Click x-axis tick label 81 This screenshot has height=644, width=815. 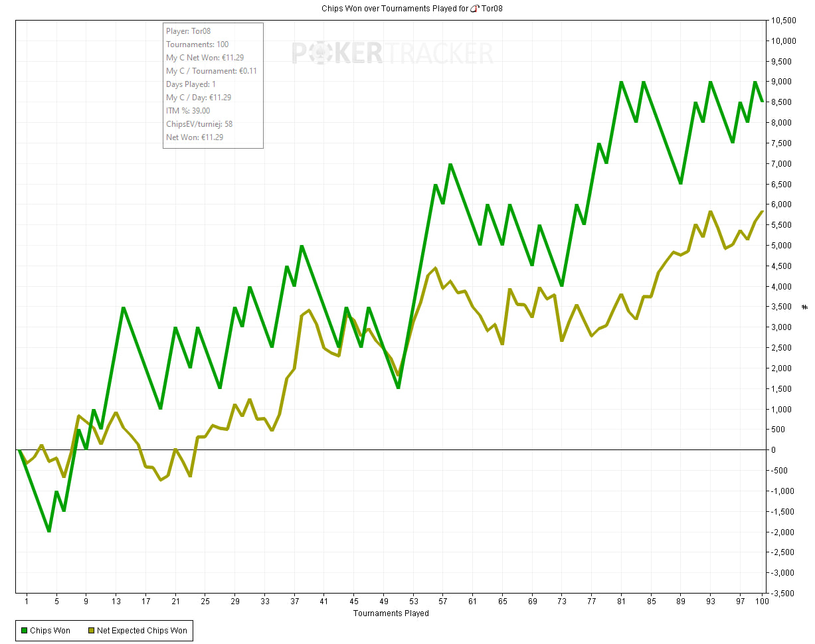point(622,601)
